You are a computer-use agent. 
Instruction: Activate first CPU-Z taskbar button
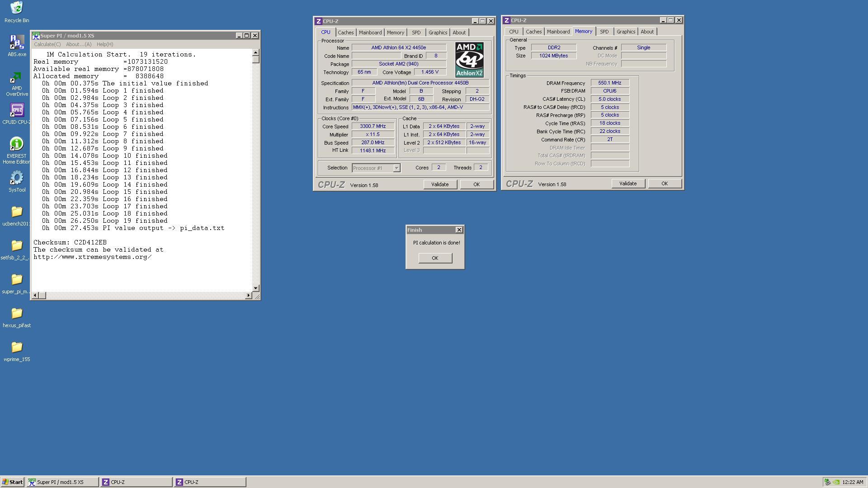136,482
